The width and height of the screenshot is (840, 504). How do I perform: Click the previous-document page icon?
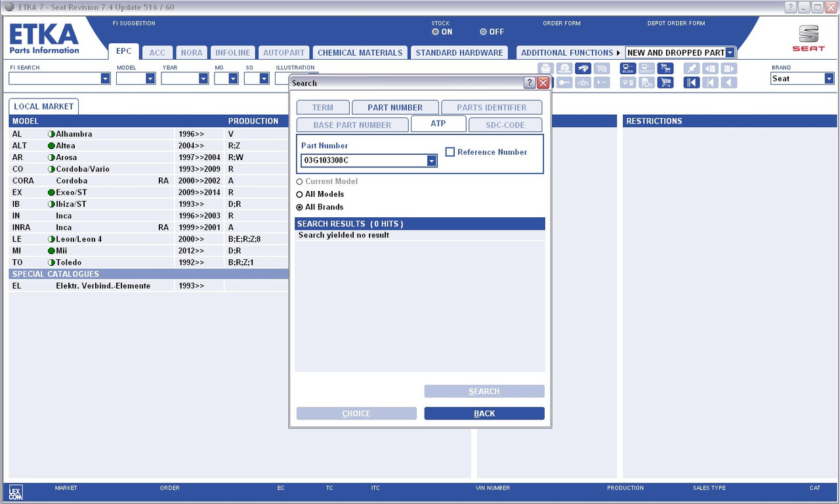tap(710, 68)
